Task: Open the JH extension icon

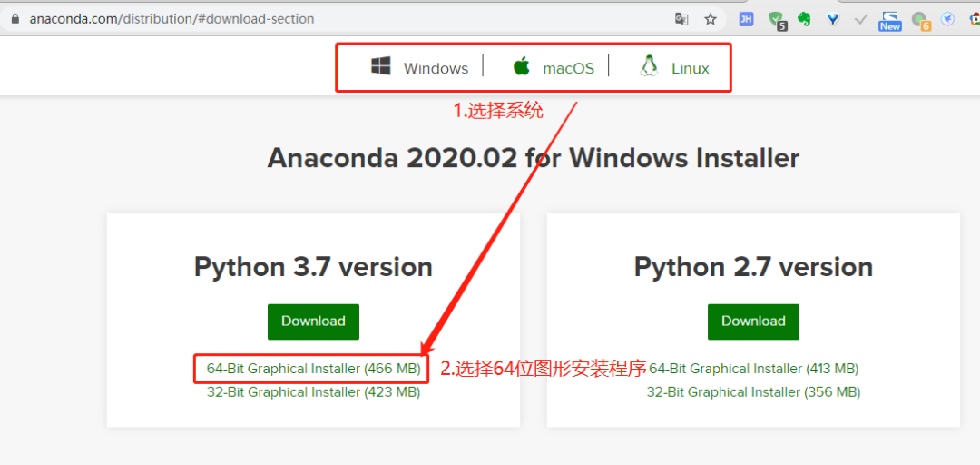Action: click(746, 19)
